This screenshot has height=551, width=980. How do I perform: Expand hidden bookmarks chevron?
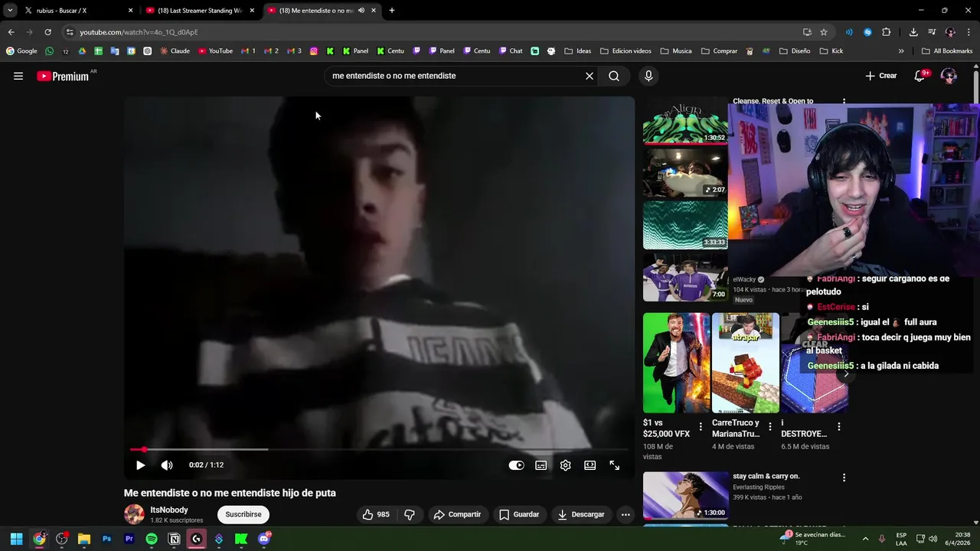(x=901, y=51)
